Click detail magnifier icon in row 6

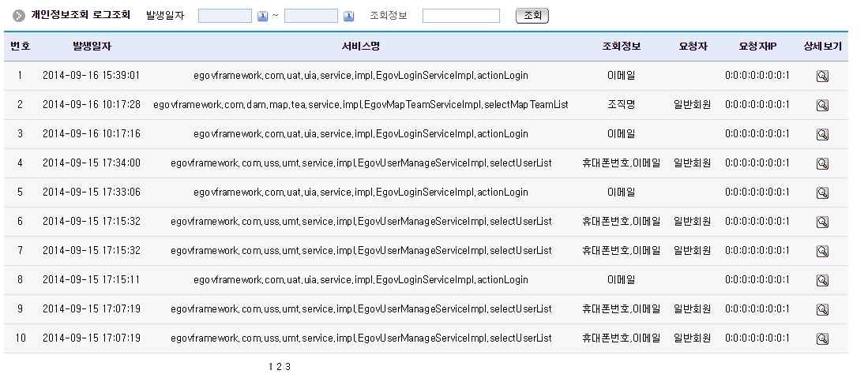pos(821,222)
